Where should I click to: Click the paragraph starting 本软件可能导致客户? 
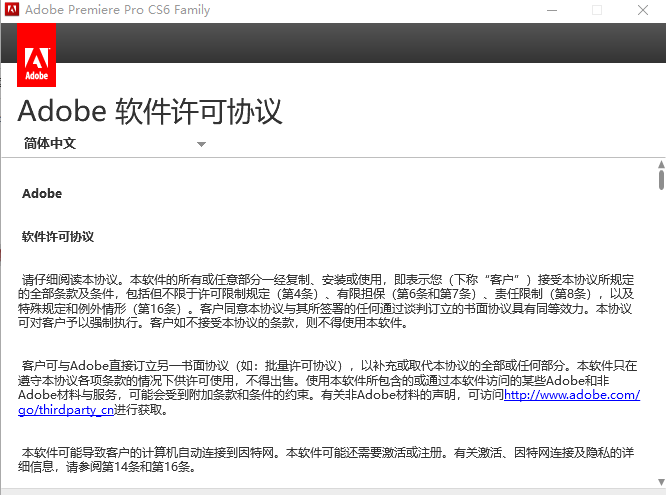click(x=326, y=460)
